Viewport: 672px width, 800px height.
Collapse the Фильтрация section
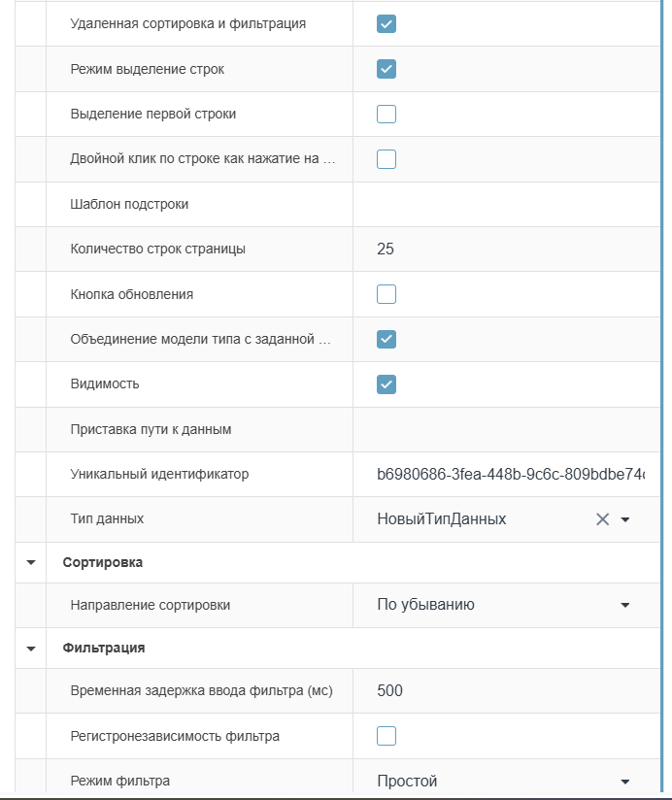[31, 648]
